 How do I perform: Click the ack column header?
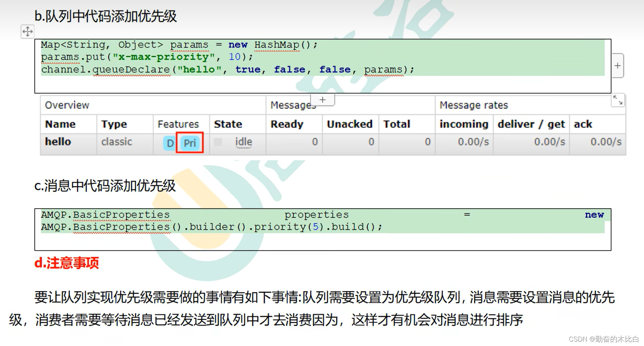583,124
